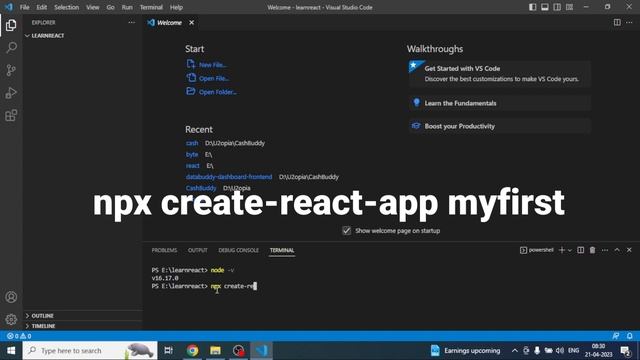
Task: Open the Extensions view
Action: [x=11, y=115]
